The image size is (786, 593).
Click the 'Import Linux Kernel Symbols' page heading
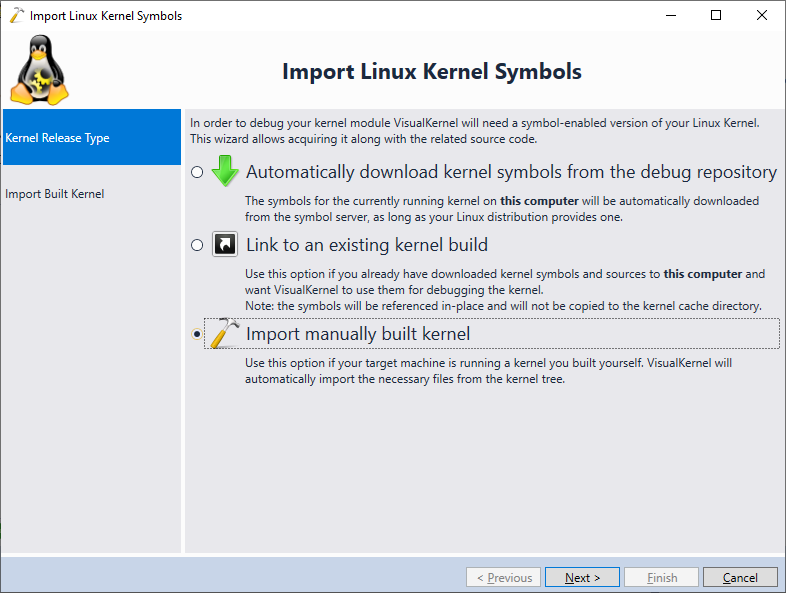pyautogui.click(x=432, y=71)
